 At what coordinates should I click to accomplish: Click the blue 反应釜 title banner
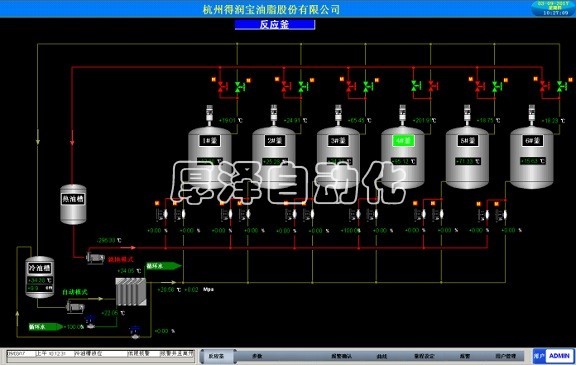(275, 25)
